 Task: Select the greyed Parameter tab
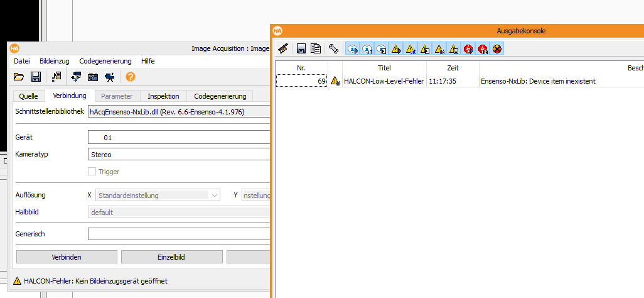pyautogui.click(x=117, y=96)
